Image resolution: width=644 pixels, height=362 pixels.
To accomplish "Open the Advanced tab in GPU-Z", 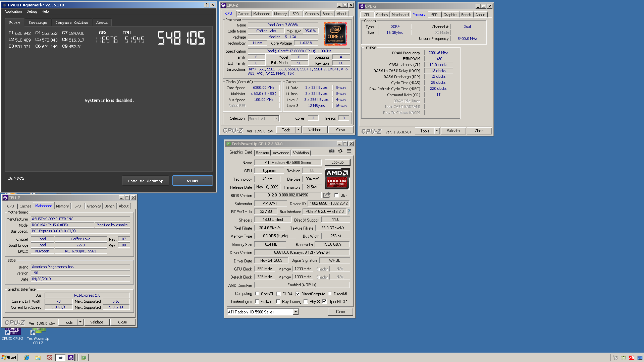I will [281, 153].
